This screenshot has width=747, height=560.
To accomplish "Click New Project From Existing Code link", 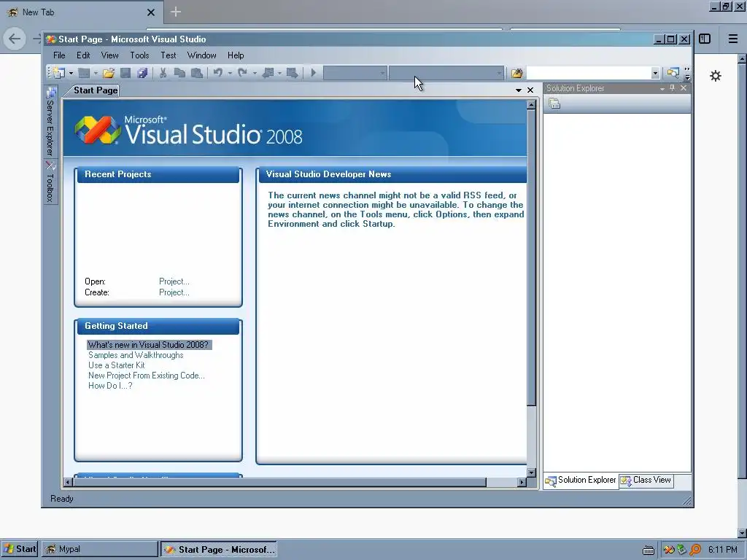I will click(146, 376).
